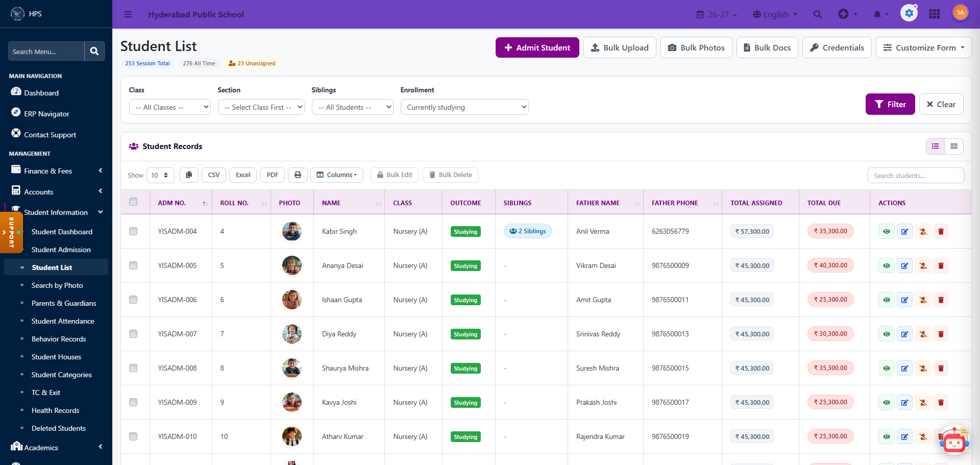Check the YISADM-004 row checkbox
This screenshot has height=465, width=980.
pyautogui.click(x=133, y=231)
